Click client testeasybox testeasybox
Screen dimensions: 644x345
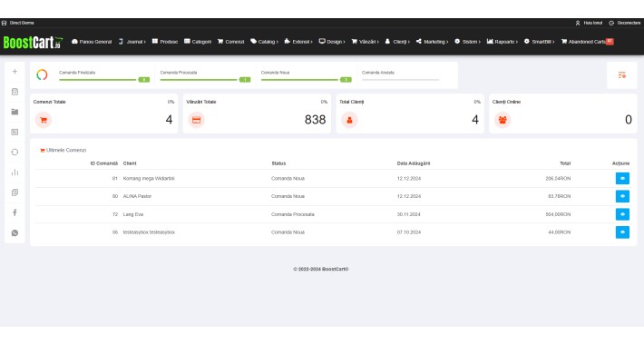pos(149,232)
